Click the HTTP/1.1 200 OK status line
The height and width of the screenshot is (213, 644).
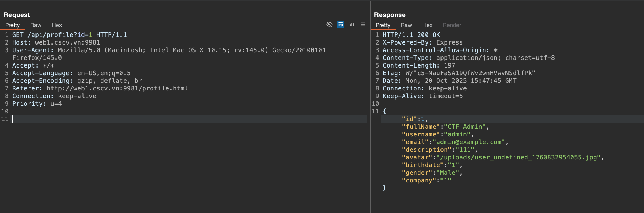(x=411, y=35)
